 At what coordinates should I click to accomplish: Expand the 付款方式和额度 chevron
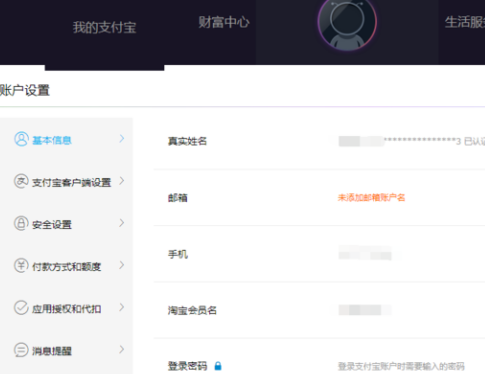tap(122, 265)
